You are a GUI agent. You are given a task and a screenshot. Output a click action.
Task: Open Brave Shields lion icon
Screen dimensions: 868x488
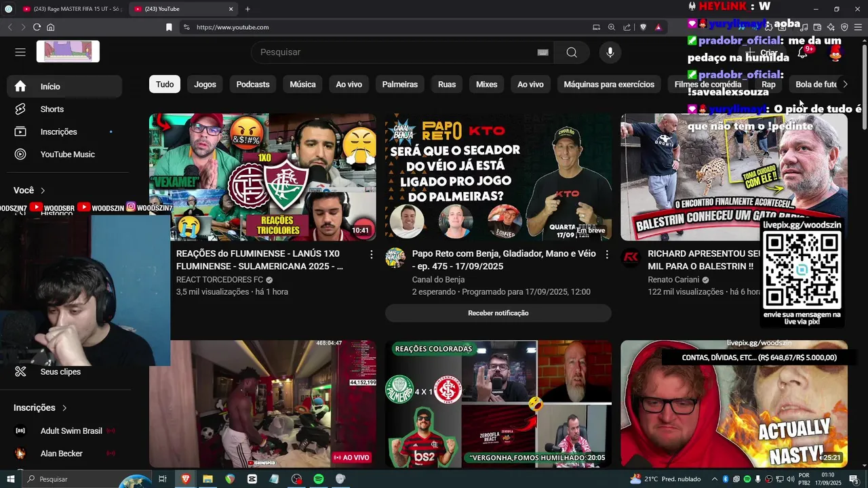[643, 27]
